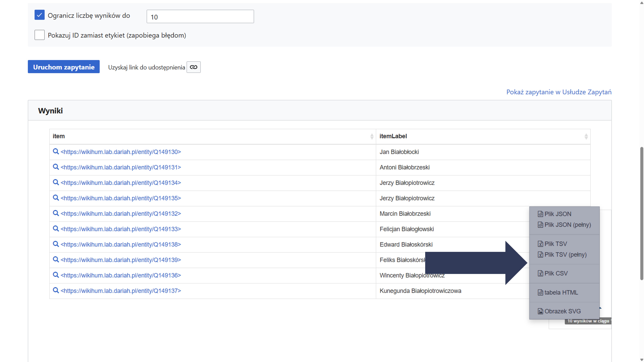Click the vertical page scrollbar thumb

click(642, 214)
